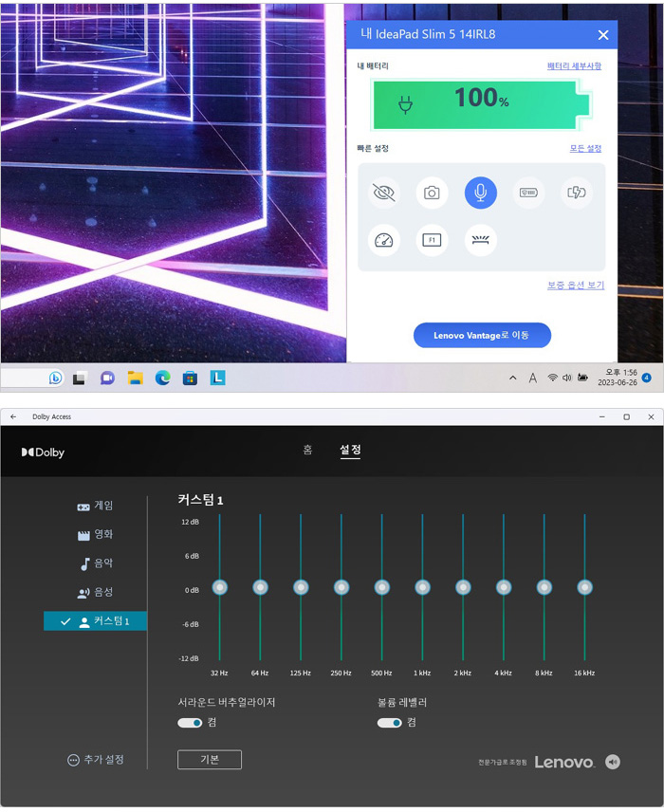Click the 12 dB scale label
Screen dimensions: 664x812
(190, 522)
